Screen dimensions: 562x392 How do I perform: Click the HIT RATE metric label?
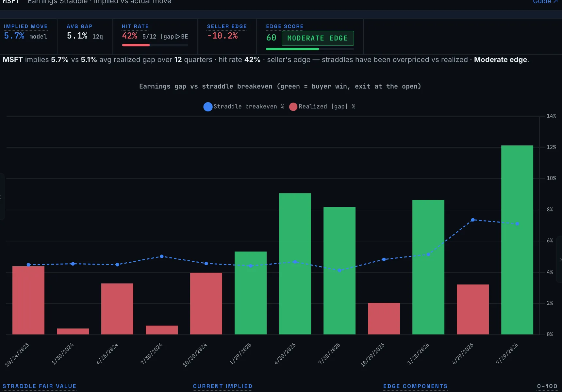(135, 26)
